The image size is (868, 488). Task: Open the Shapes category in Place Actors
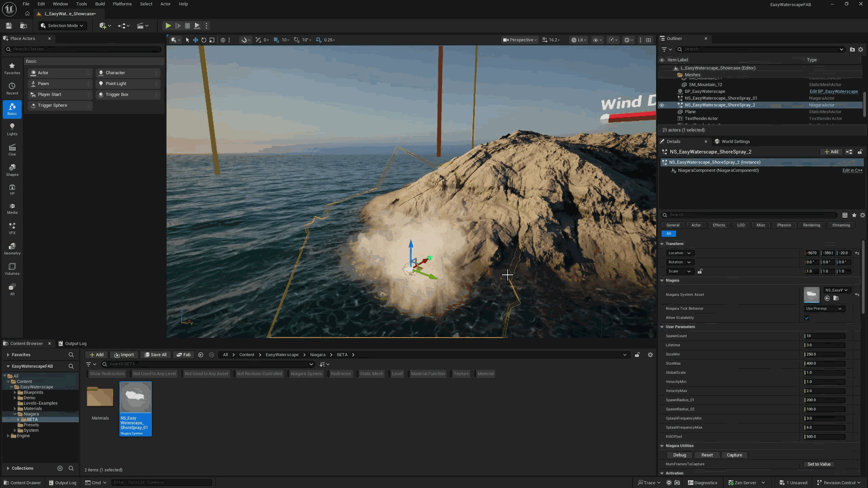(x=12, y=170)
